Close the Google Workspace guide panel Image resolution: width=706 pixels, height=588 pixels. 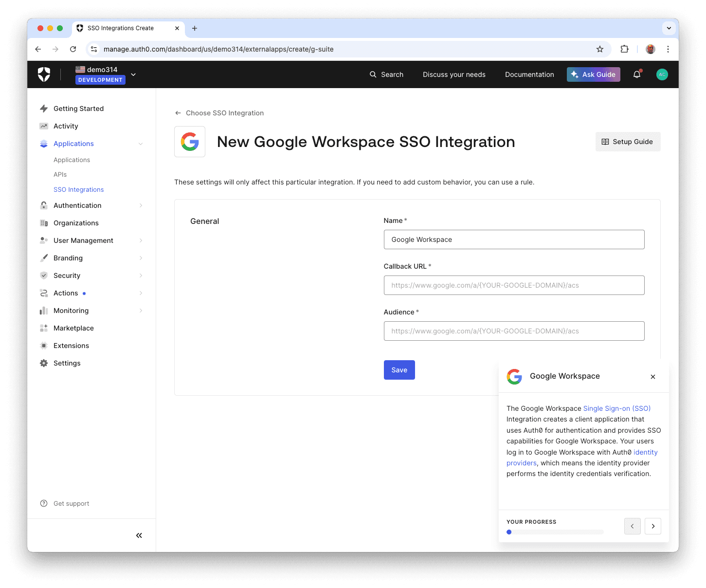[x=653, y=377]
